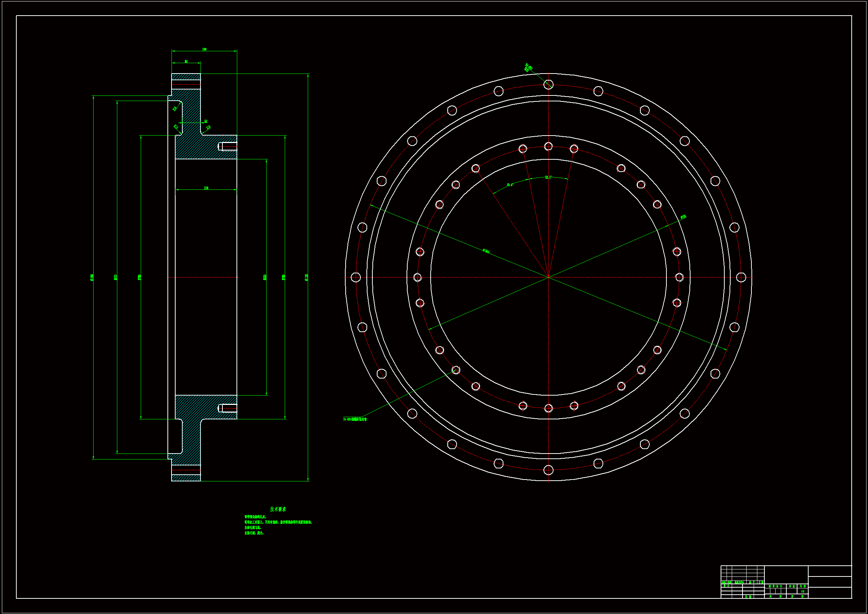
Task: Select topmost bolt hole on outer circle
Action: point(548,84)
